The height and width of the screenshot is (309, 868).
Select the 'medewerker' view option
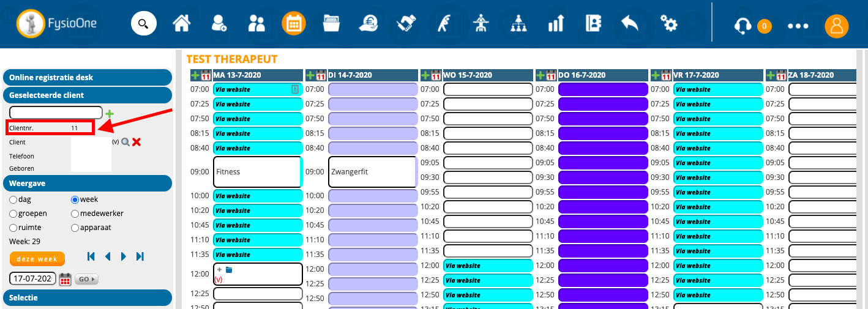point(75,214)
